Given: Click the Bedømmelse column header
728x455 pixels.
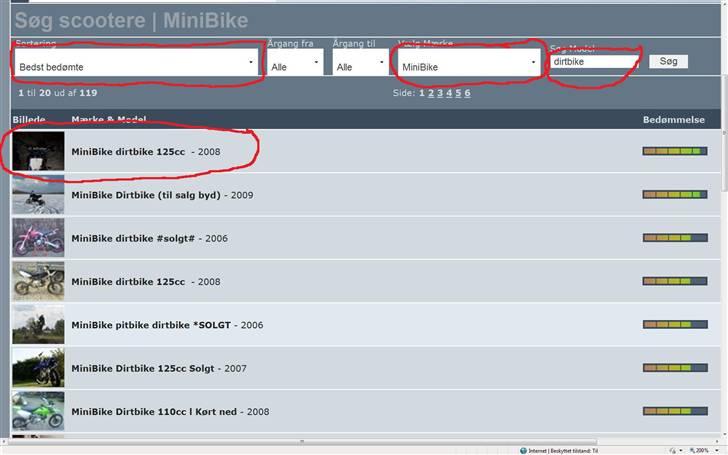Looking at the screenshot, I should point(673,120).
